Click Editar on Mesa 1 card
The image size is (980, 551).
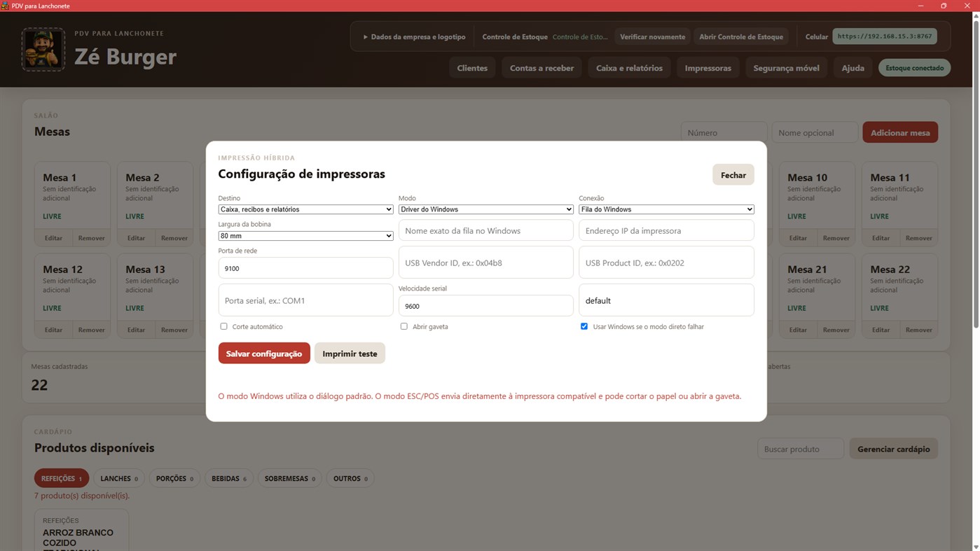click(53, 238)
